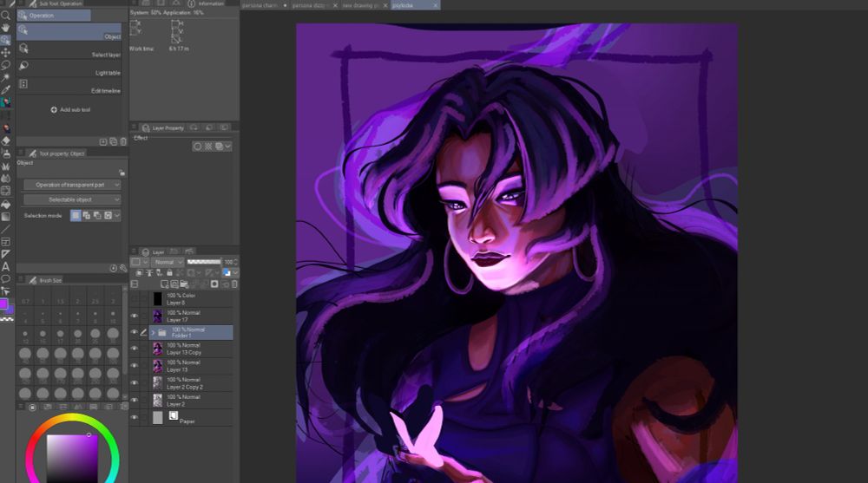Expand Folder 1 with its arrow
The height and width of the screenshot is (483, 868).
tap(153, 332)
